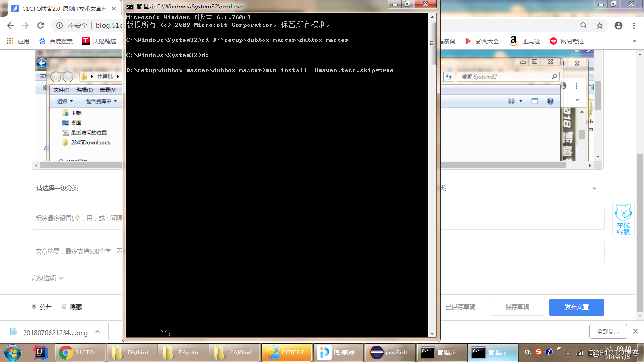
Task: Expand the view options dropdown arrow
Action: click(x=520, y=101)
